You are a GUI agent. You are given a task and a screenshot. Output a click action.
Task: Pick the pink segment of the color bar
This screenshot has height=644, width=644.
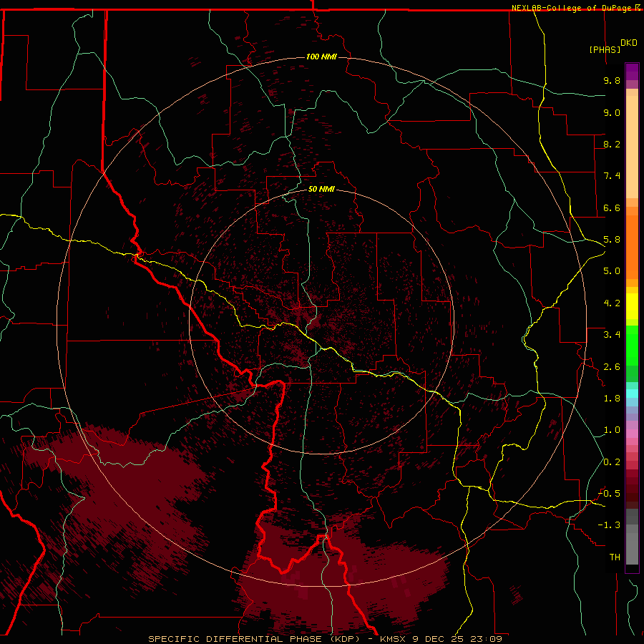click(x=632, y=434)
